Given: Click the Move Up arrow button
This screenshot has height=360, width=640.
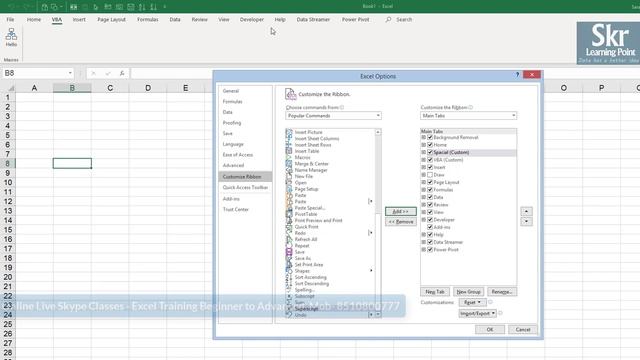Looking at the screenshot, I should pos(526,211).
